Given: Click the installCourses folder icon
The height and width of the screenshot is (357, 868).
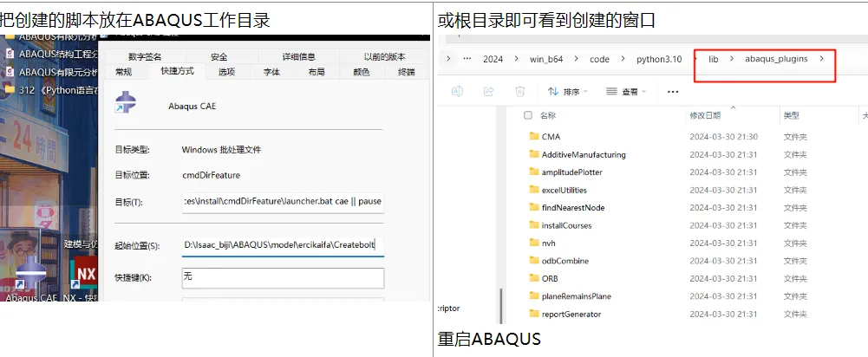Looking at the screenshot, I should coord(533,225).
